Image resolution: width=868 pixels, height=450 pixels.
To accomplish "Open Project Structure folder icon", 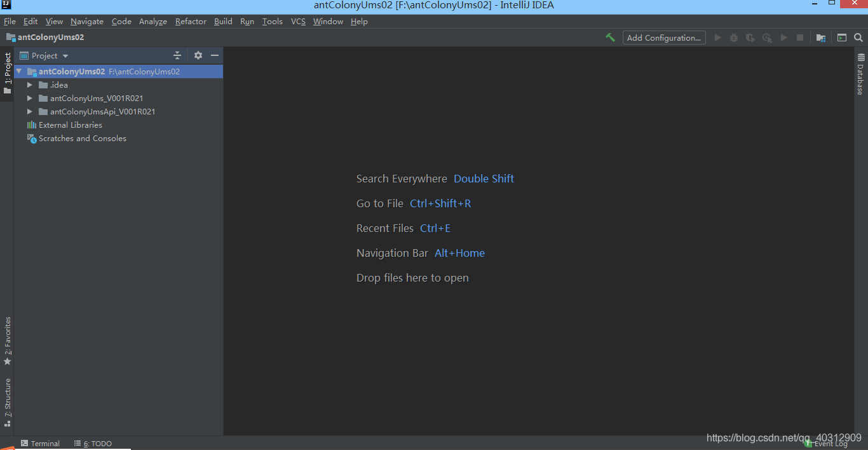I will (x=821, y=37).
